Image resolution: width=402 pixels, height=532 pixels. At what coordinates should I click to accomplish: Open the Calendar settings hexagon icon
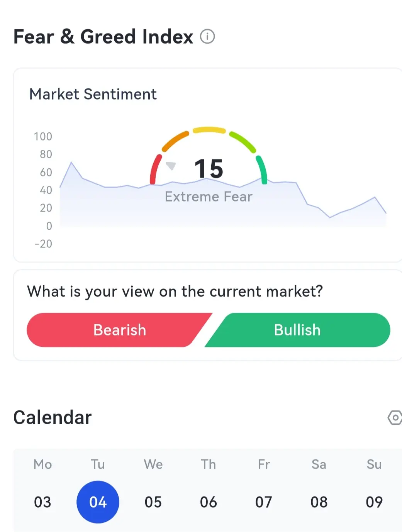[395, 417]
